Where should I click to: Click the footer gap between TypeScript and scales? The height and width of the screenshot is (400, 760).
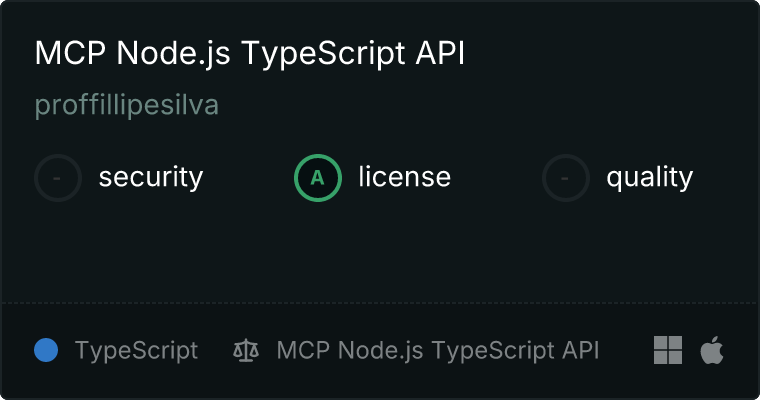215,350
